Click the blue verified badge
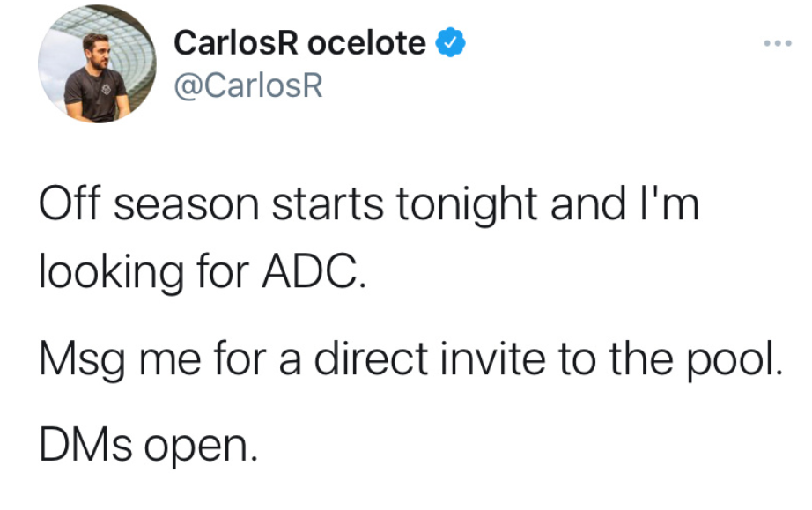 450,42
